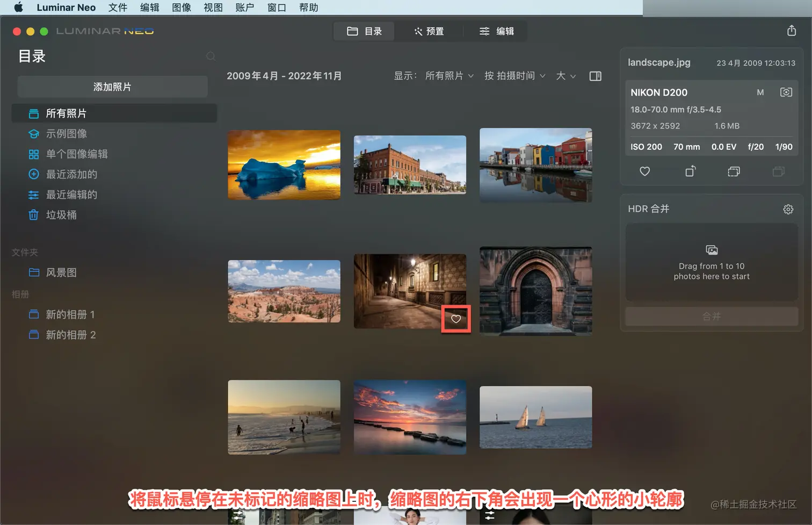Favorite the night alley photo heart

point(456,319)
